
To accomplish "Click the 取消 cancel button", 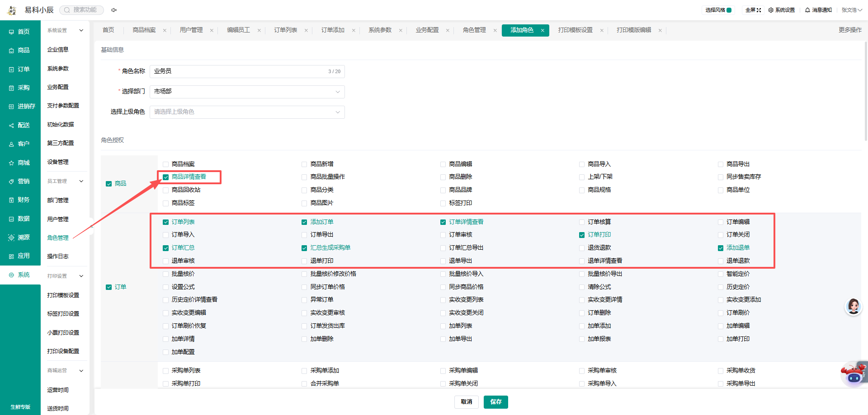I will (467, 402).
